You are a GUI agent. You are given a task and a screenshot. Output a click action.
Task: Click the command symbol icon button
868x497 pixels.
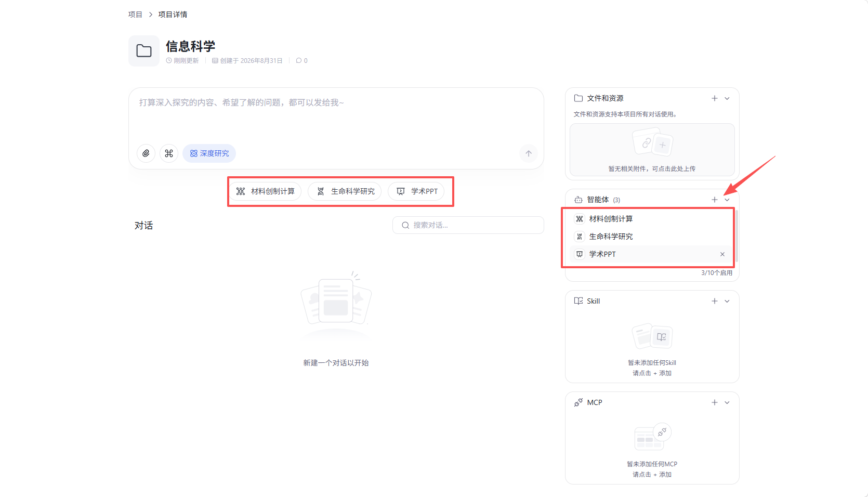[x=169, y=153]
